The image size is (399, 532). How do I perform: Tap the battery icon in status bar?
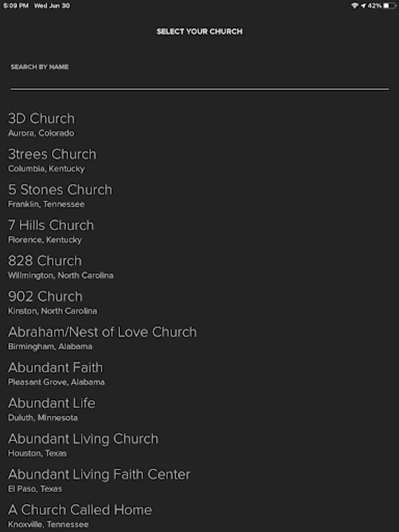pos(389,5)
